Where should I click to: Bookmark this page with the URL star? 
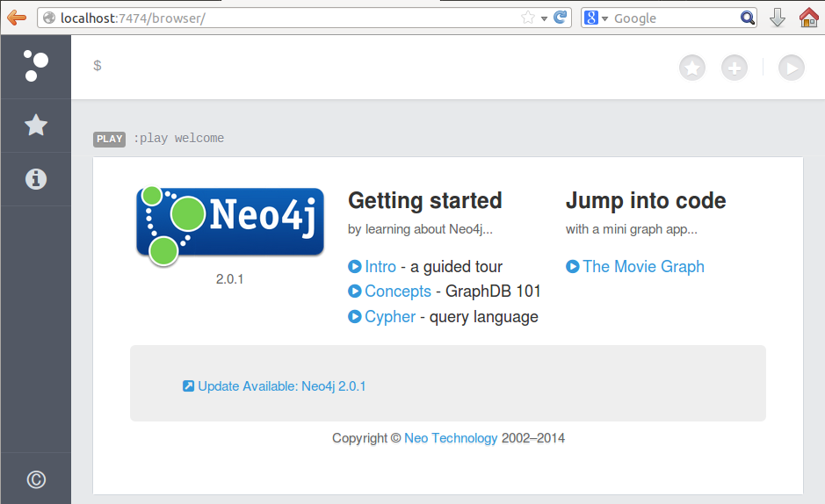click(x=528, y=18)
